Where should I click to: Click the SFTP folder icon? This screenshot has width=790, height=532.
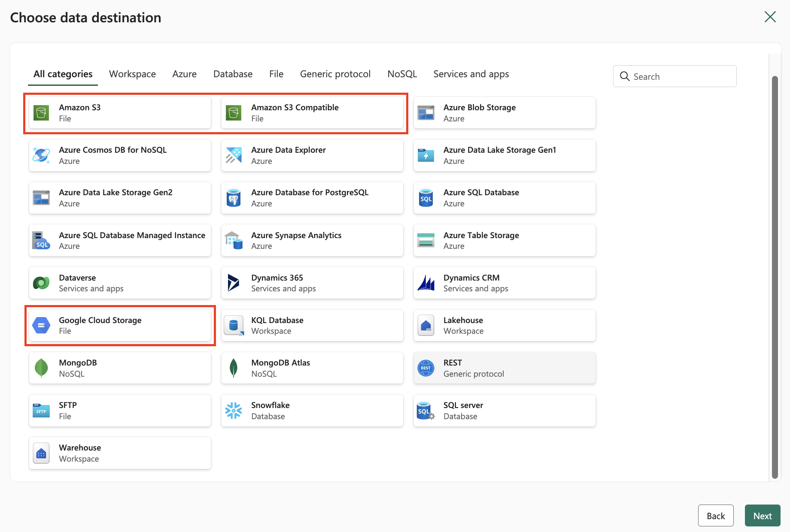(x=41, y=411)
